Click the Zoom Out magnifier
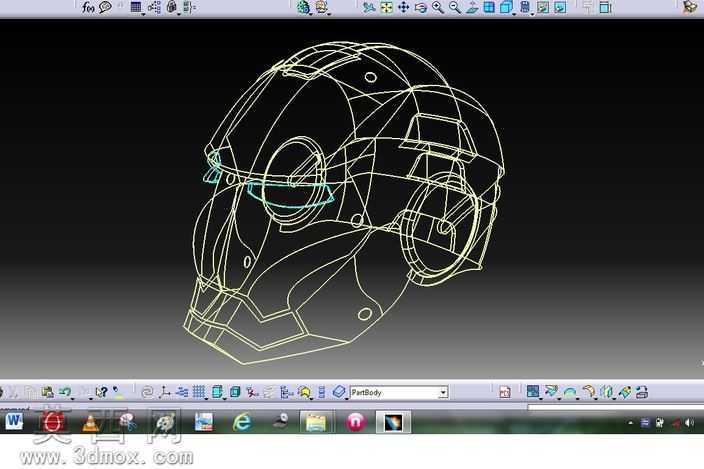Viewport: 704px width, 469px height. [455, 7]
